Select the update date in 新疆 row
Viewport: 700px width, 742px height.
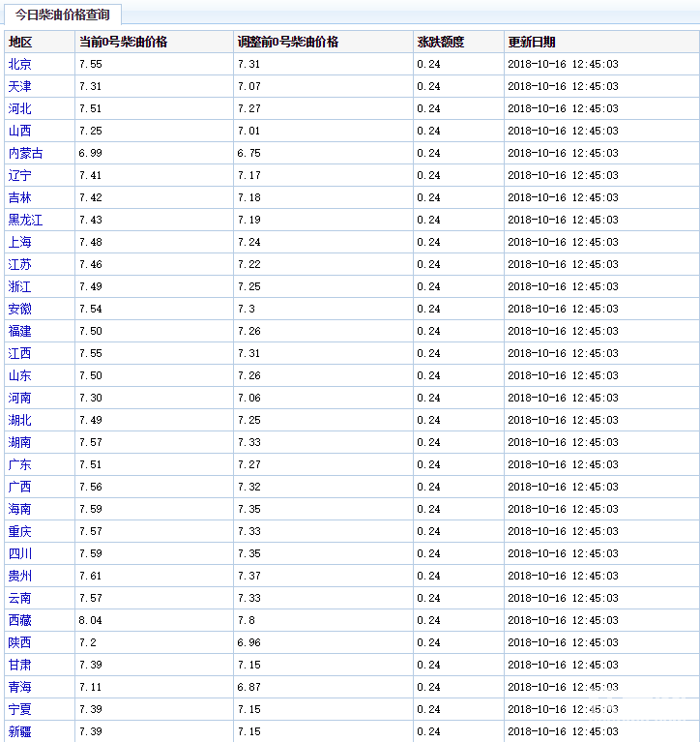pyautogui.click(x=563, y=731)
